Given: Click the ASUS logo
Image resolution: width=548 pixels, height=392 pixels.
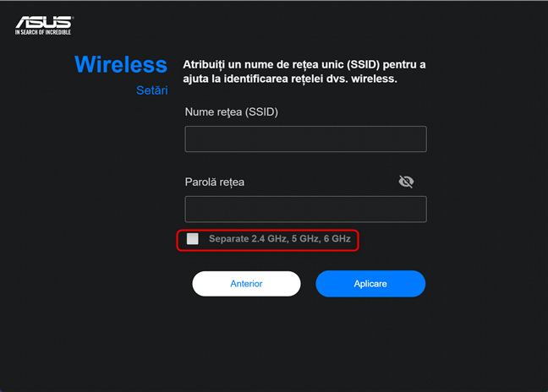Looking at the screenshot, I should point(43,20).
